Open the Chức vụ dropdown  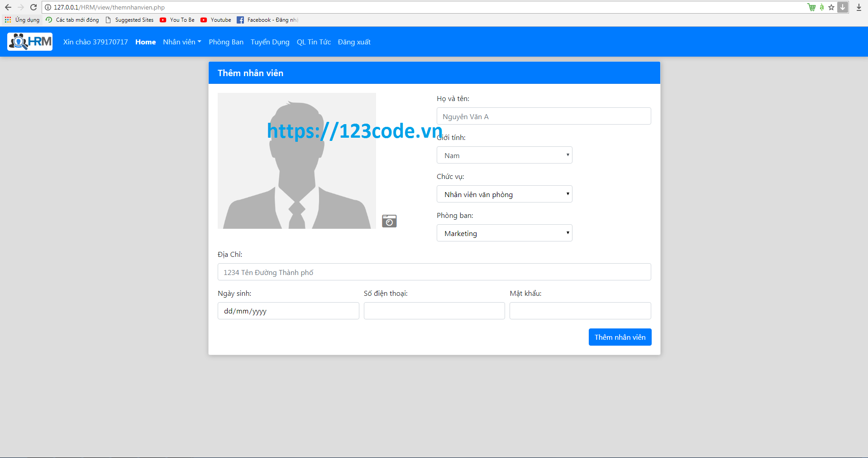(x=504, y=194)
